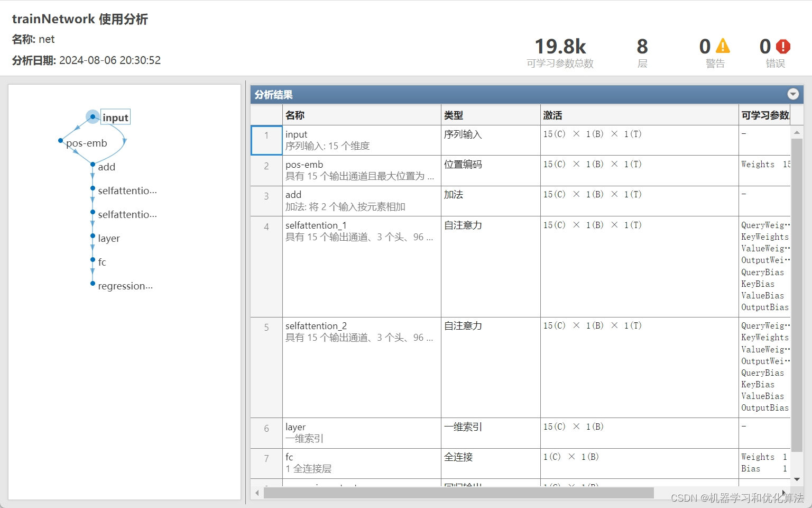Click the fc name cell in table

pyautogui.click(x=362, y=464)
